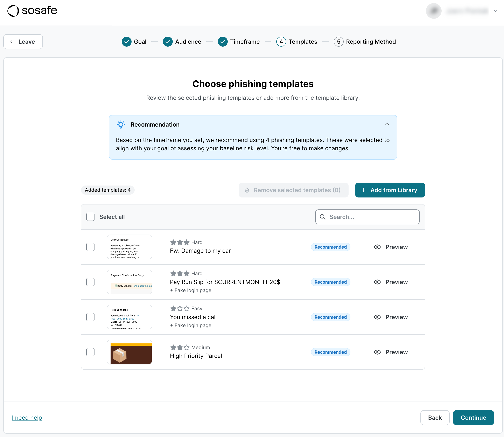This screenshot has width=504, height=437.
Task: Check the Select all checkbox
Action: 90,217
